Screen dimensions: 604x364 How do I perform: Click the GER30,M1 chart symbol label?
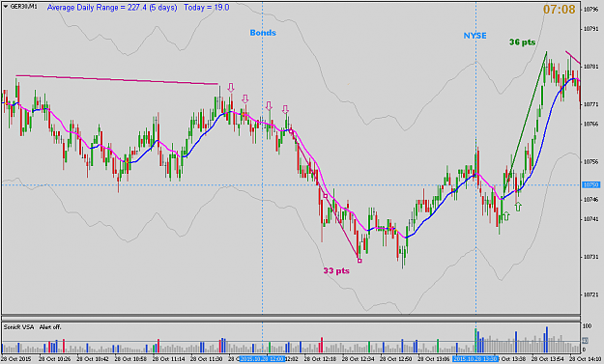point(24,7)
